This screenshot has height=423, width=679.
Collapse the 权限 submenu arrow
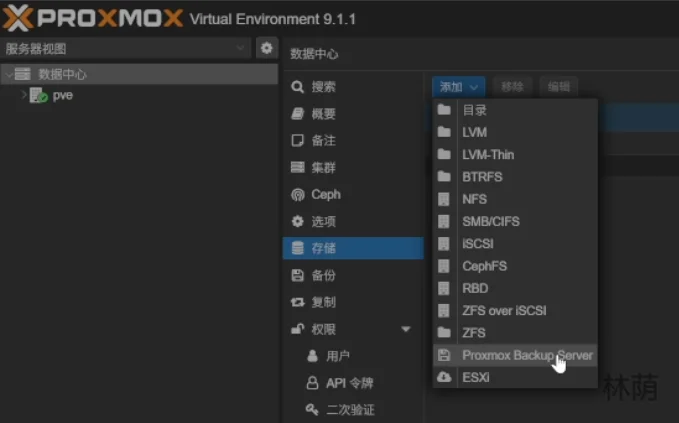click(x=406, y=329)
